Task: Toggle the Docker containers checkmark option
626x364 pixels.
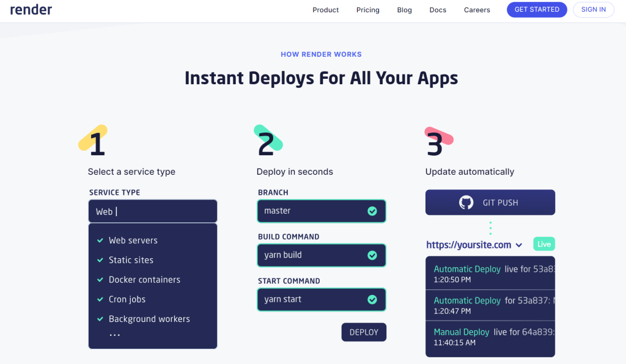Action: pos(100,280)
